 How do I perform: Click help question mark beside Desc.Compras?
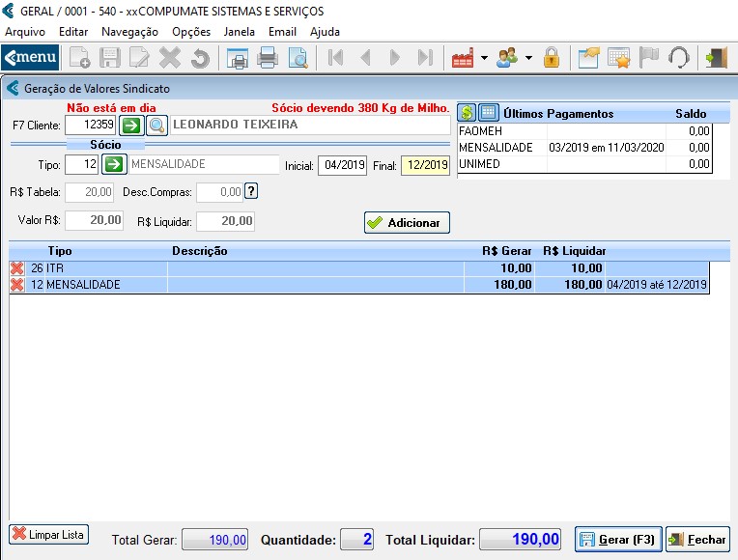point(251,191)
